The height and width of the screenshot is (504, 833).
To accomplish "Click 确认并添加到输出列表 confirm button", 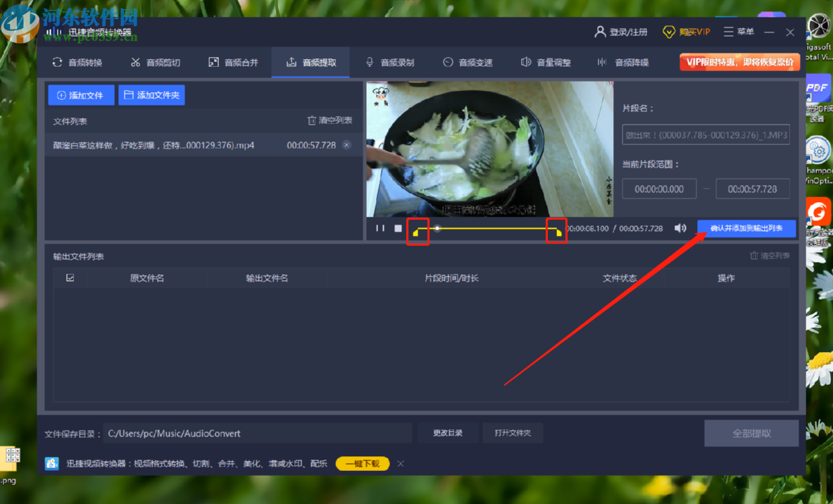I will pyautogui.click(x=746, y=228).
